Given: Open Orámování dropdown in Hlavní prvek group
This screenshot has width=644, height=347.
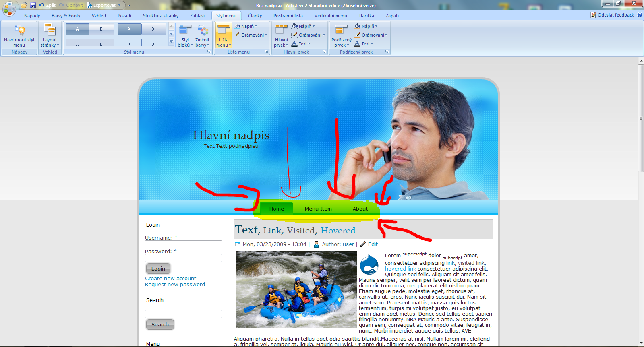Looking at the screenshot, I should pyautogui.click(x=323, y=35).
